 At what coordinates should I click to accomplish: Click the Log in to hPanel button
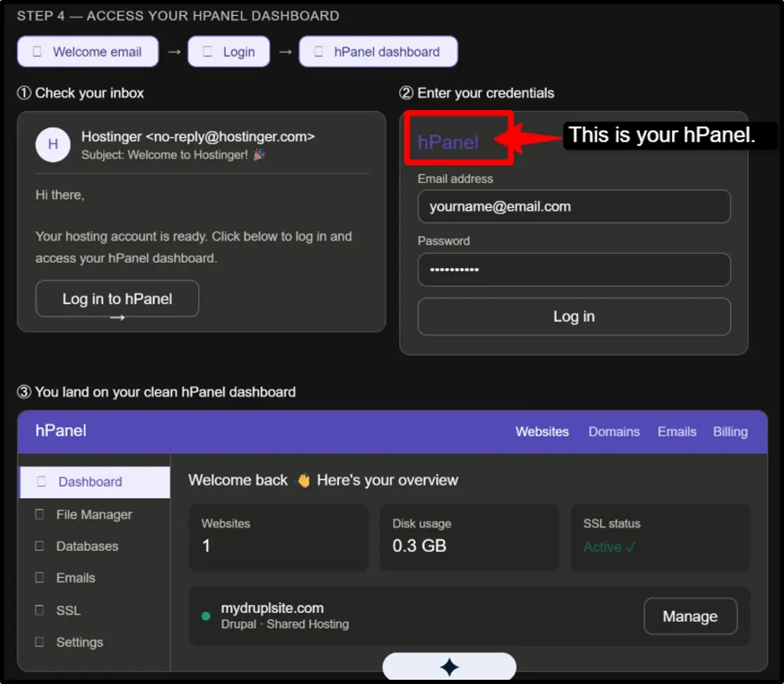[118, 298]
